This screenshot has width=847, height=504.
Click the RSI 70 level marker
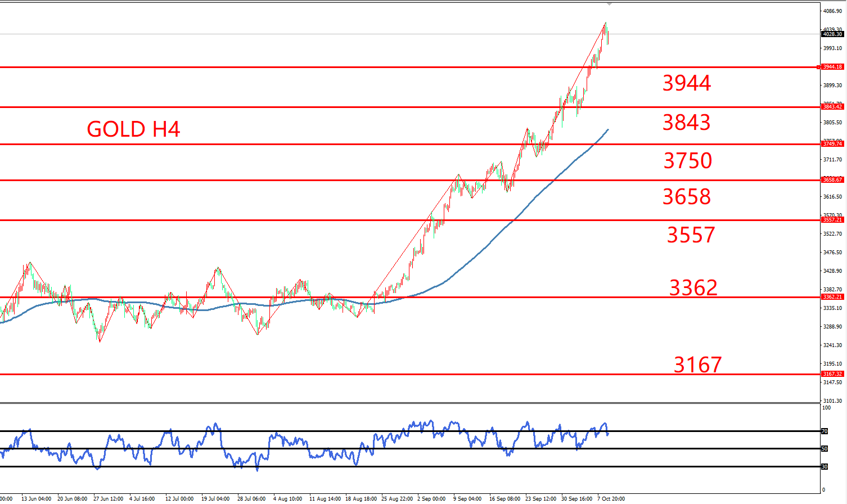pyautogui.click(x=825, y=431)
